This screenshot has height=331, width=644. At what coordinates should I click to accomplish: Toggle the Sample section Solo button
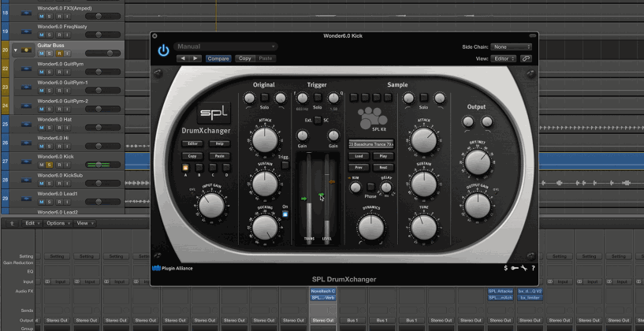coord(424,98)
